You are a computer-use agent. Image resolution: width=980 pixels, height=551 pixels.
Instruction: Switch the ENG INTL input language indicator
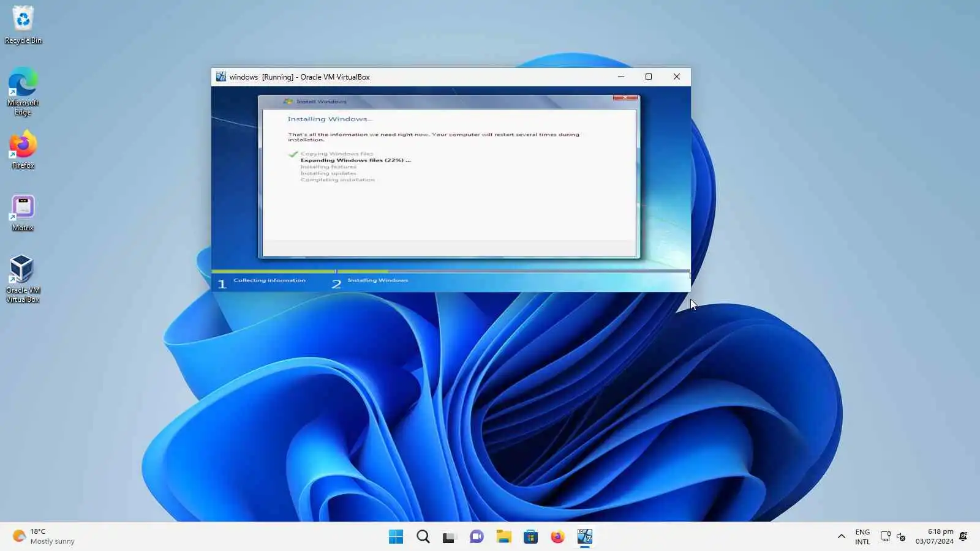(x=862, y=537)
